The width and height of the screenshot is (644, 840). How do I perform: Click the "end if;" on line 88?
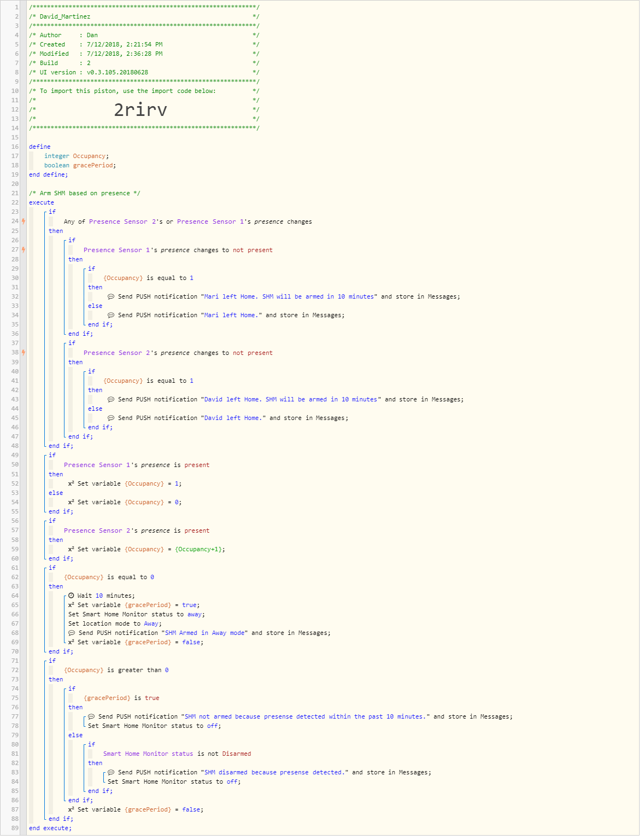(x=61, y=819)
